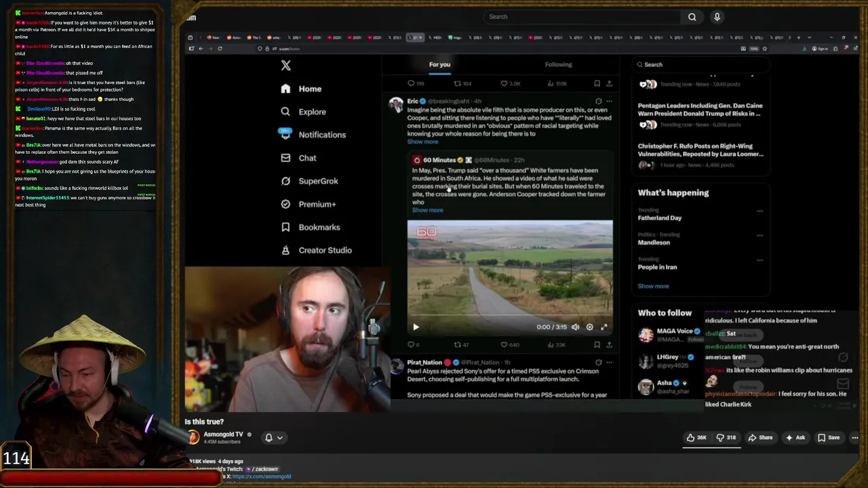
Task: Like the YouTube video with 36K likes
Action: click(x=696, y=438)
